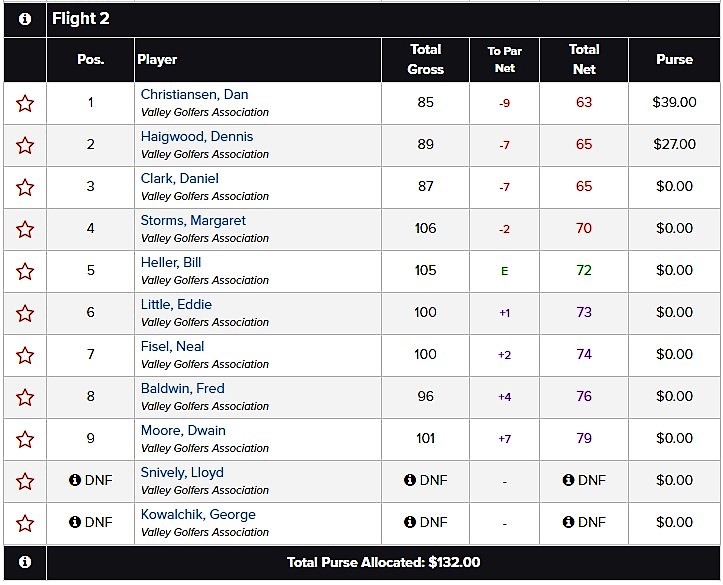
Task: Toggle the favorite star for Fred Baldwin
Action: pos(25,397)
